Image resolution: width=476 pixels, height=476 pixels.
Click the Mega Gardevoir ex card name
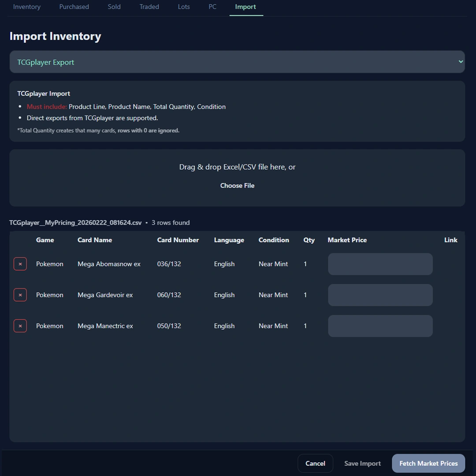105,295
